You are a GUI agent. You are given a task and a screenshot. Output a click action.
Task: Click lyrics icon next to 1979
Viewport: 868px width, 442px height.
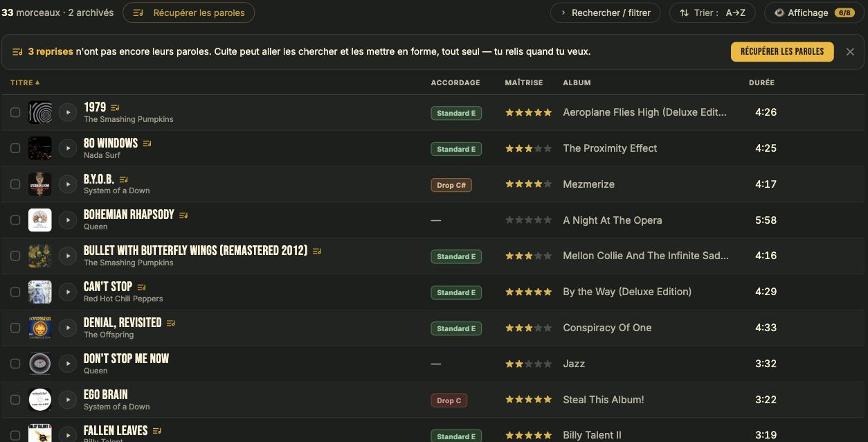(x=115, y=107)
